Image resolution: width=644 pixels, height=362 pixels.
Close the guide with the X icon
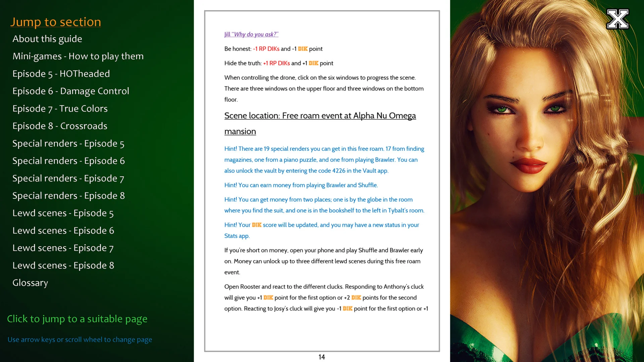coord(618,19)
